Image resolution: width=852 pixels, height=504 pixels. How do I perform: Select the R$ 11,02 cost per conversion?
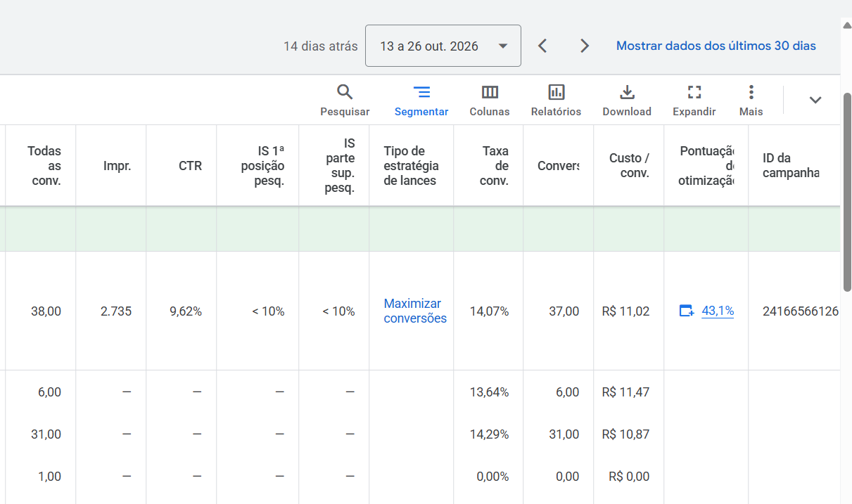[x=626, y=311]
